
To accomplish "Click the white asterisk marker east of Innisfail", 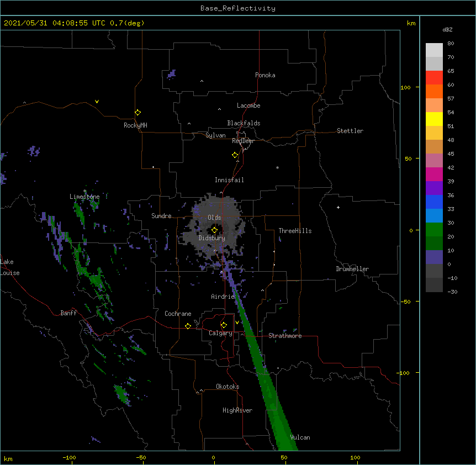I will click(277, 167).
